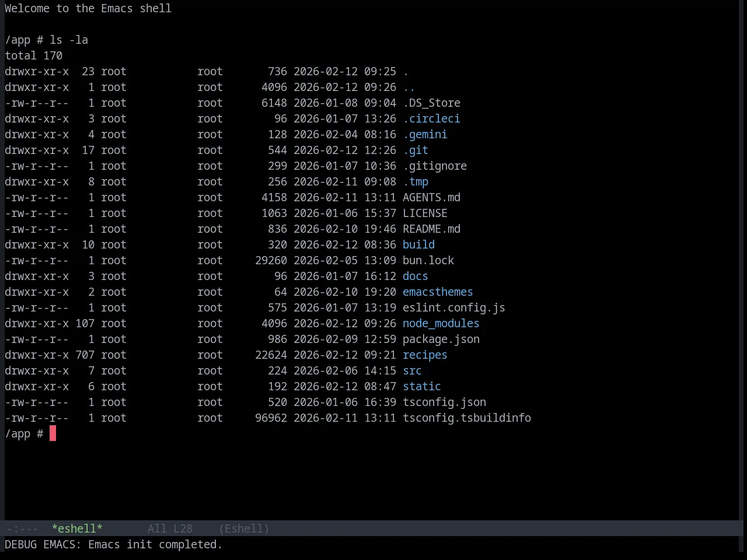Click the eslint.config.js file name

454,307
